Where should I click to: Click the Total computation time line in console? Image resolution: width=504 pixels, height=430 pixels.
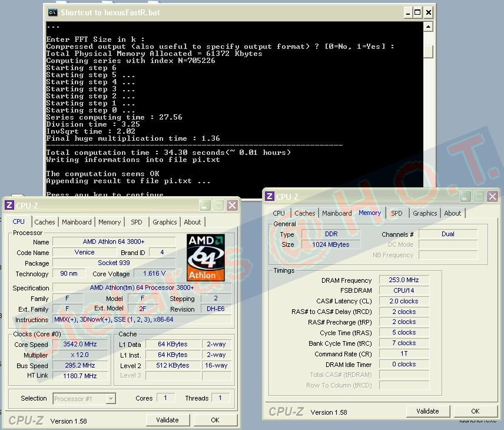tap(168, 153)
